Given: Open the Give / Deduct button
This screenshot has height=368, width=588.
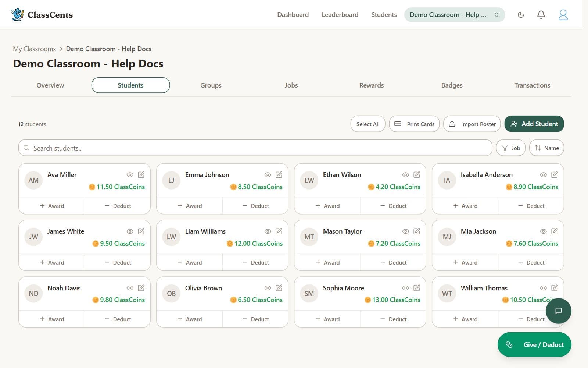Looking at the screenshot, I should point(534,345).
